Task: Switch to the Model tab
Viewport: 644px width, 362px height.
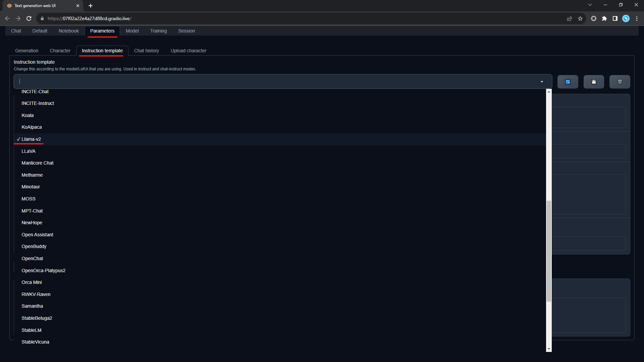Action: (132, 31)
